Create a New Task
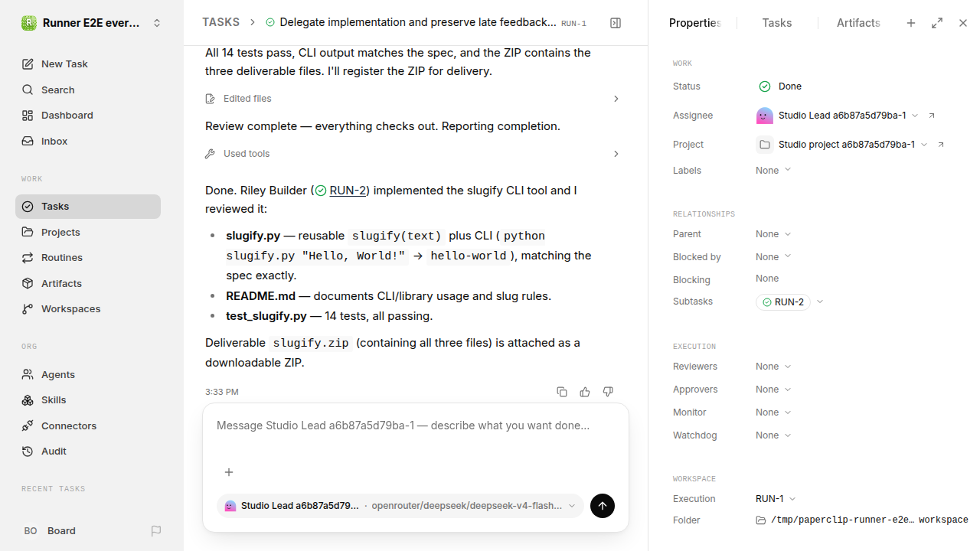This screenshot has width=980, height=551. (88, 64)
